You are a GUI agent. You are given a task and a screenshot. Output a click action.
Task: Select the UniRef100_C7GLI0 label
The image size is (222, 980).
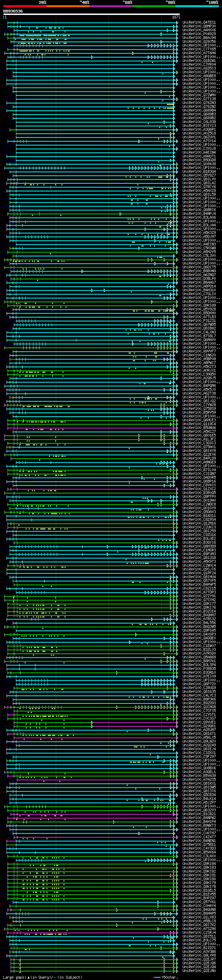pos(199,294)
